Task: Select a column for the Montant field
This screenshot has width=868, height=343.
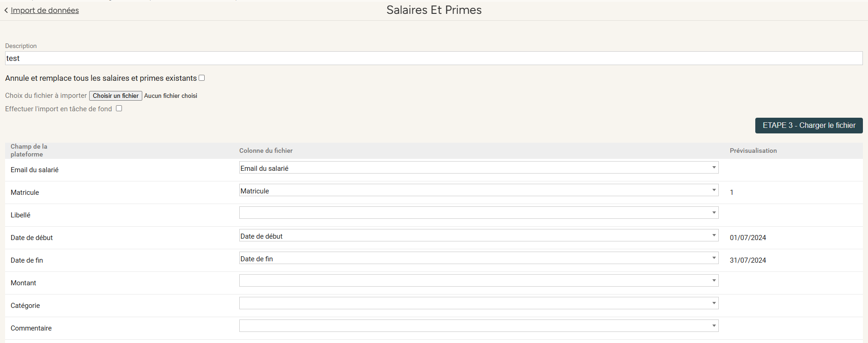Action: tap(479, 281)
